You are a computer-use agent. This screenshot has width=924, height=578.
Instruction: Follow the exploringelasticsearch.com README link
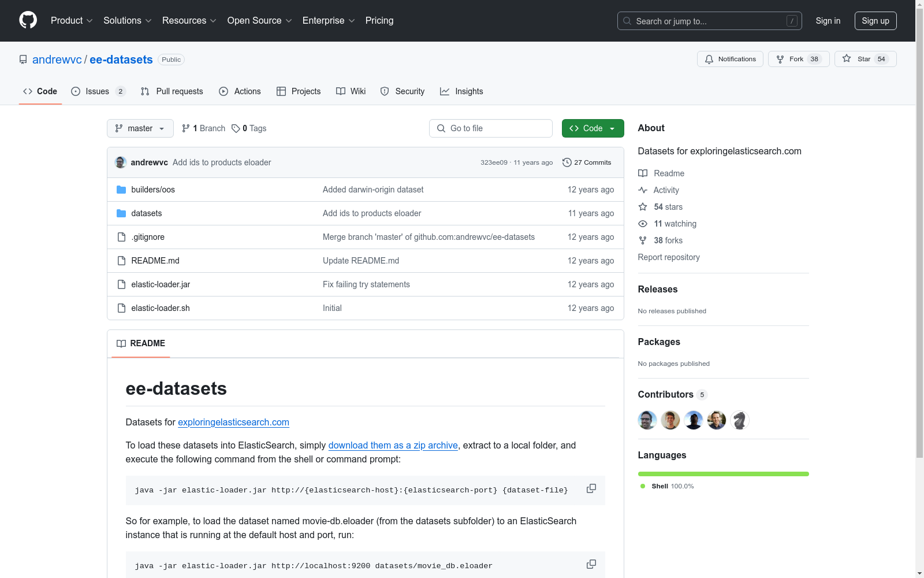[233, 422]
